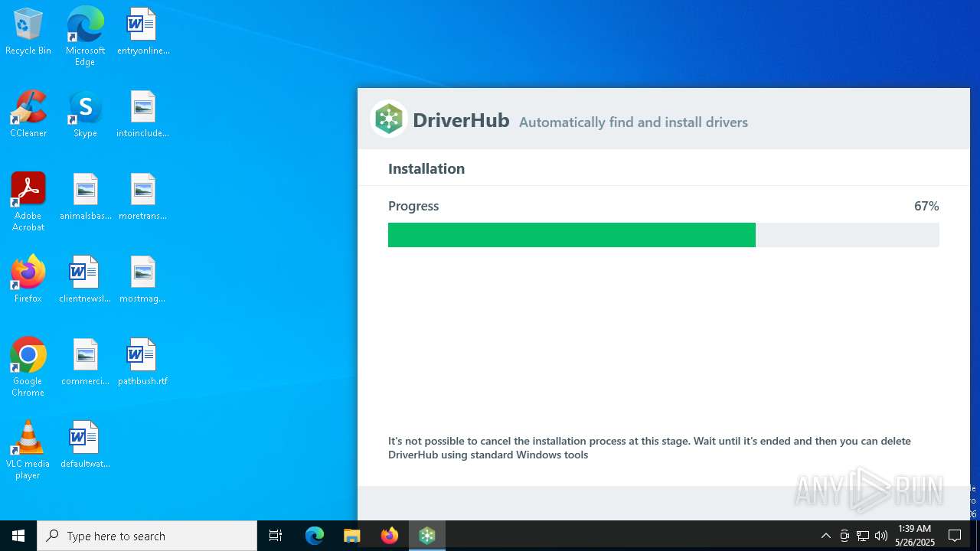Click the DriverHub logo icon
The image size is (980, 551).
click(x=389, y=119)
